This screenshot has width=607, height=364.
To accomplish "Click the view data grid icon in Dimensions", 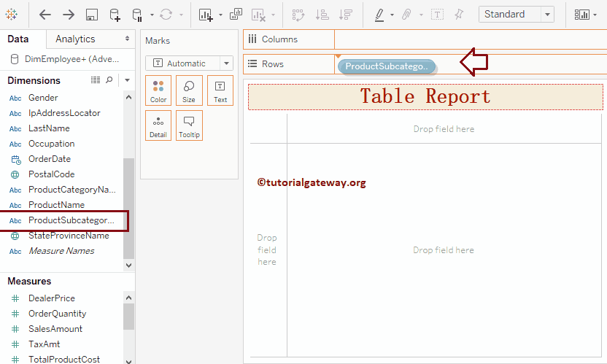I will pyautogui.click(x=96, y=80).
